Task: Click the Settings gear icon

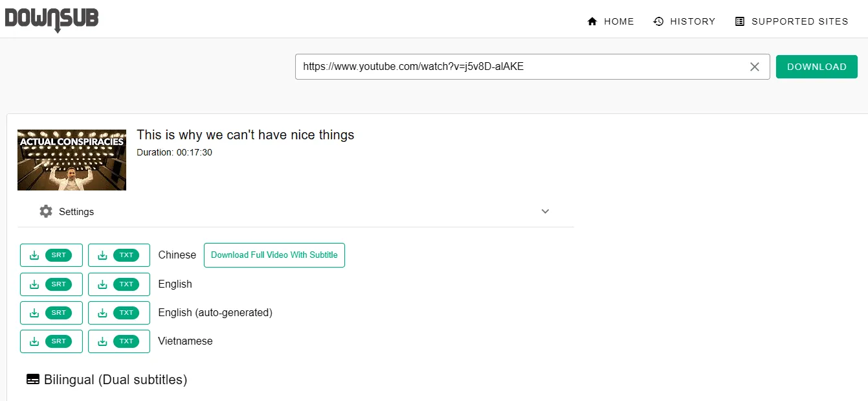Action: coord(45,211)
